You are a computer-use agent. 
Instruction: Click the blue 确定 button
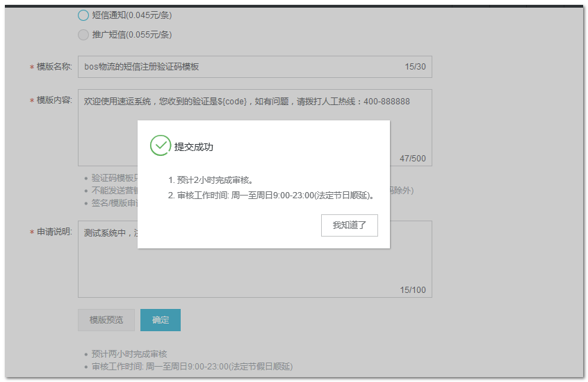coord(161,320)
